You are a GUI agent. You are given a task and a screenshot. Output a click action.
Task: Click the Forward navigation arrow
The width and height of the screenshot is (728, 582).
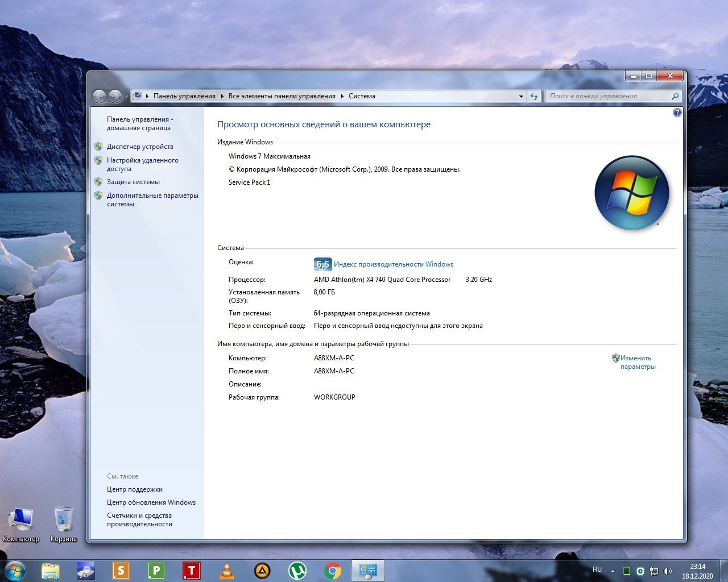pyautogui.click(x=115, y=97)
